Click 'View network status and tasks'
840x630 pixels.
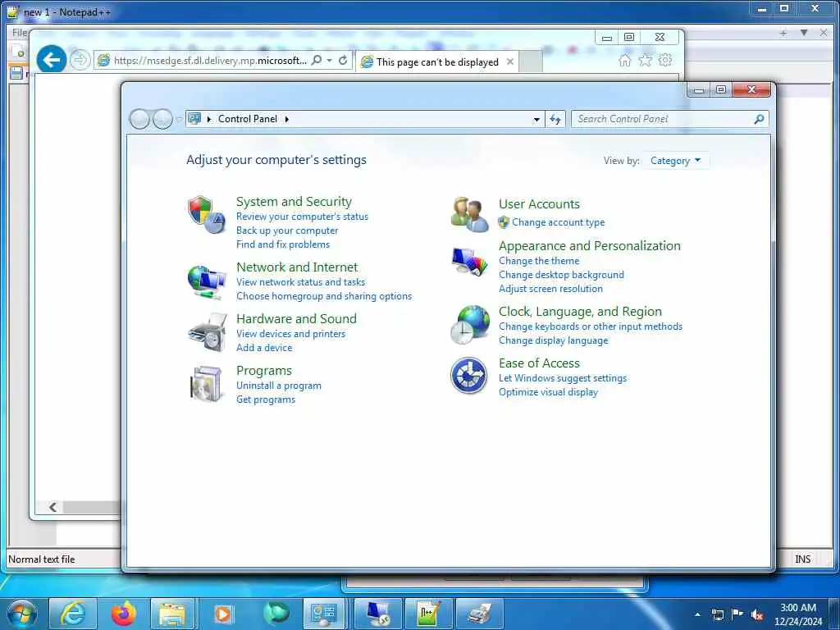pos(300,282)
